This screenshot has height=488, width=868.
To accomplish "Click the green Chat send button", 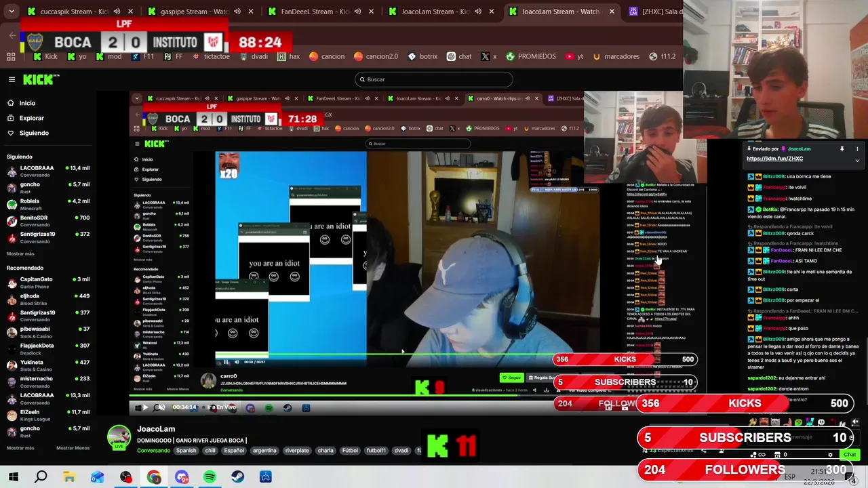I will click(850, 455).
